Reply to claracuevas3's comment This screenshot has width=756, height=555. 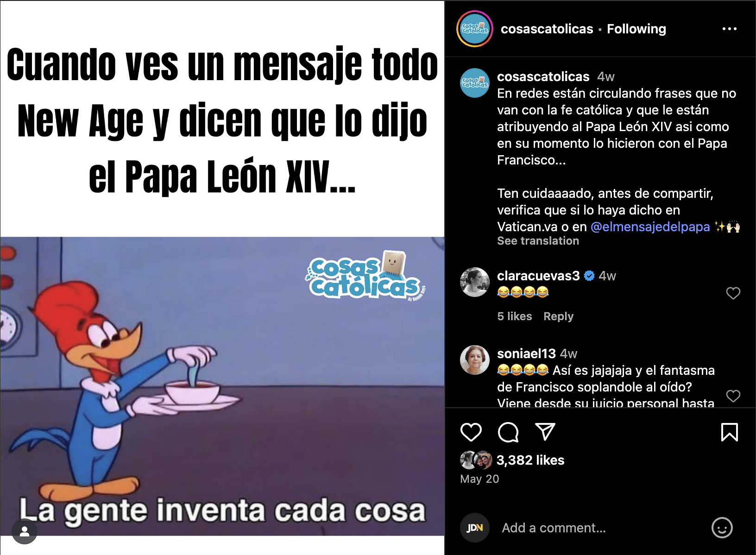point(558,316)
